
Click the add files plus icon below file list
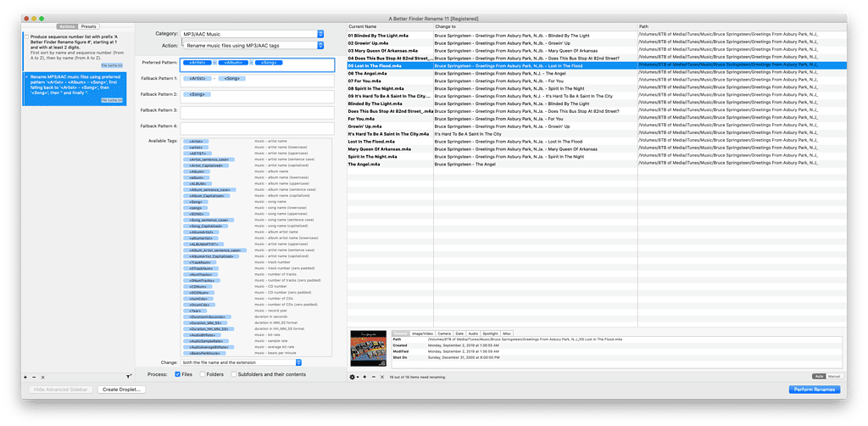[364, 376]
